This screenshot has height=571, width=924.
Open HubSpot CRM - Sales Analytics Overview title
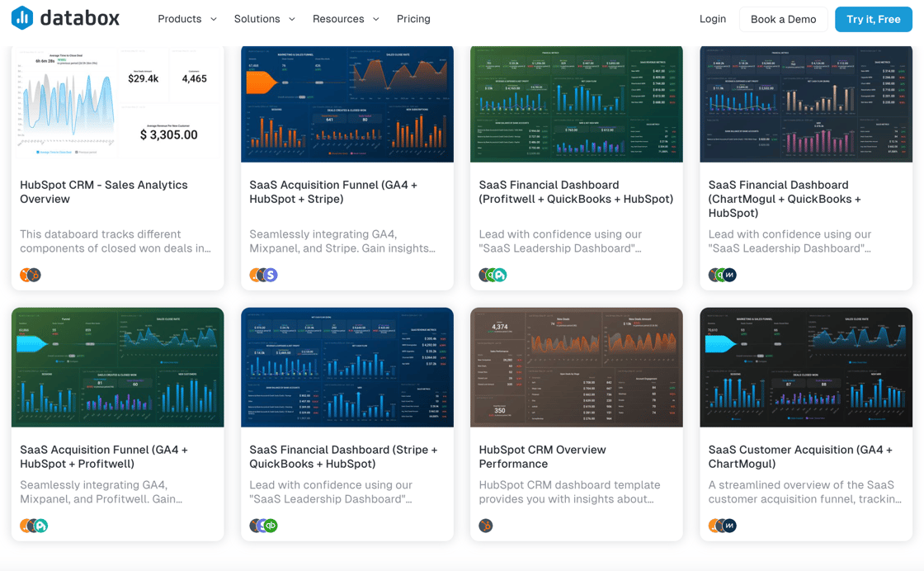coord(104,192)
